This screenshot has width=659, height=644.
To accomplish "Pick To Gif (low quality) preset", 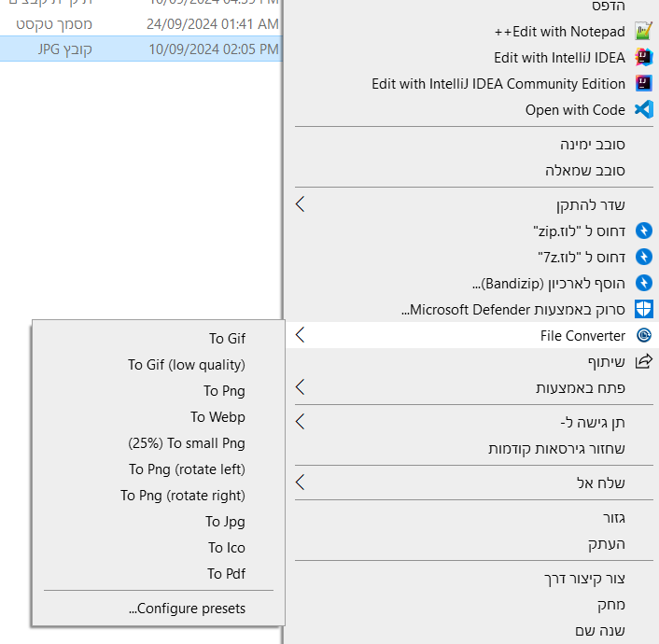I will click(x=187, y=365).
